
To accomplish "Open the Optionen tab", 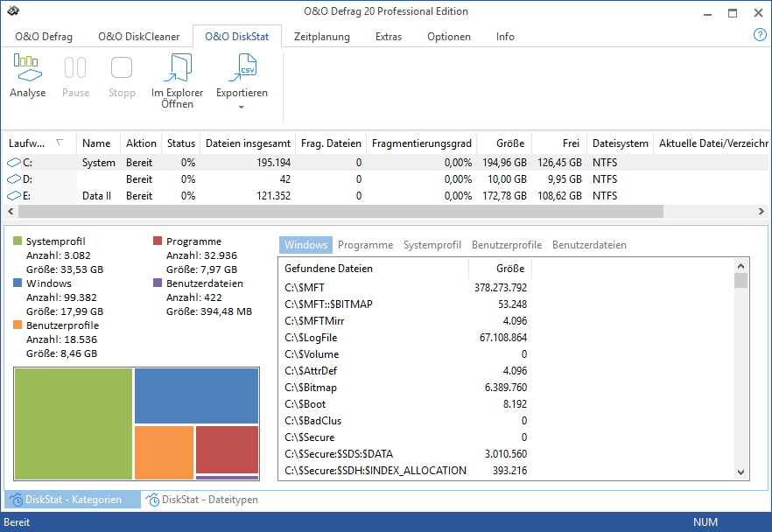I will point(449,37).
